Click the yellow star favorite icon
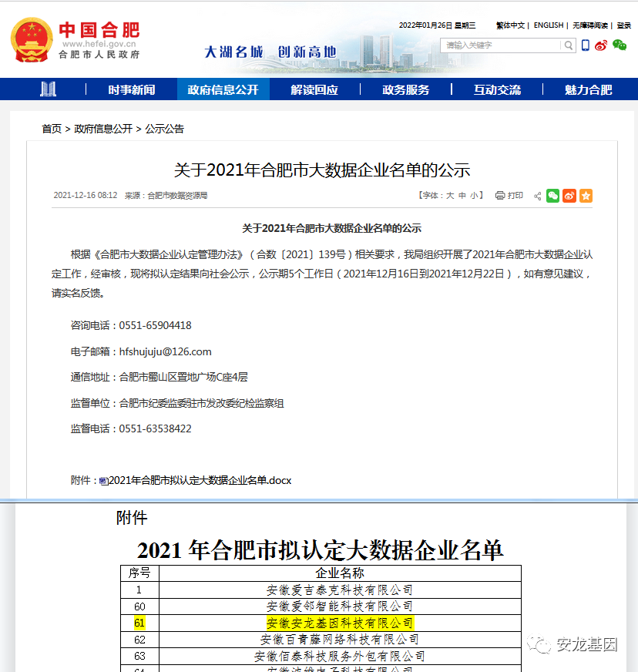Viewport: 638px width, 672px height. 586,196
